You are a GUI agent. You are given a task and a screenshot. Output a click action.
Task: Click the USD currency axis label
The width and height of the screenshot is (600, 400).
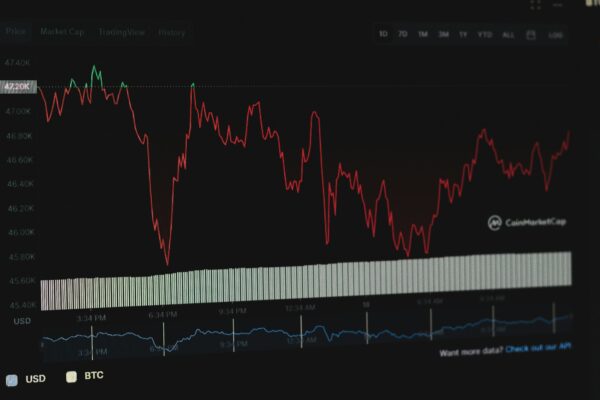coord(22,321)
